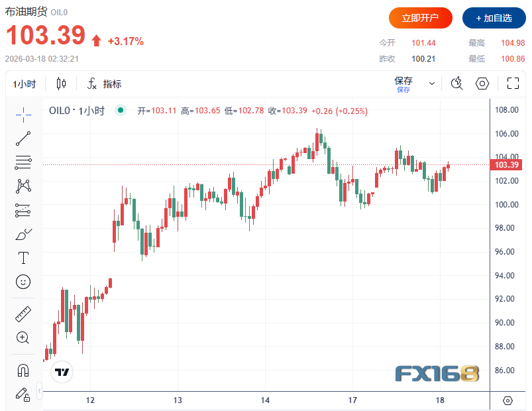Select the trend line drawing tool
Screen dimensions: 532x411
coord(23,139)
